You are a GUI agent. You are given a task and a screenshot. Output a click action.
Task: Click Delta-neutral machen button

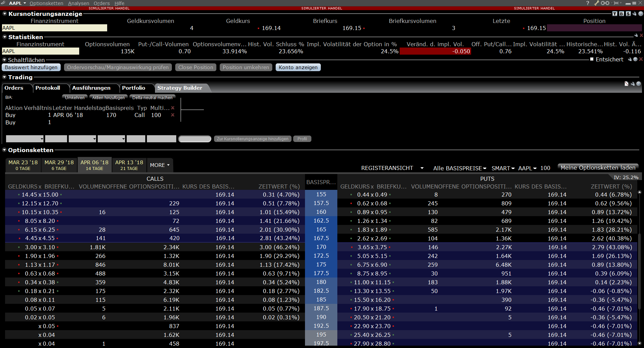tap(152, 98)
